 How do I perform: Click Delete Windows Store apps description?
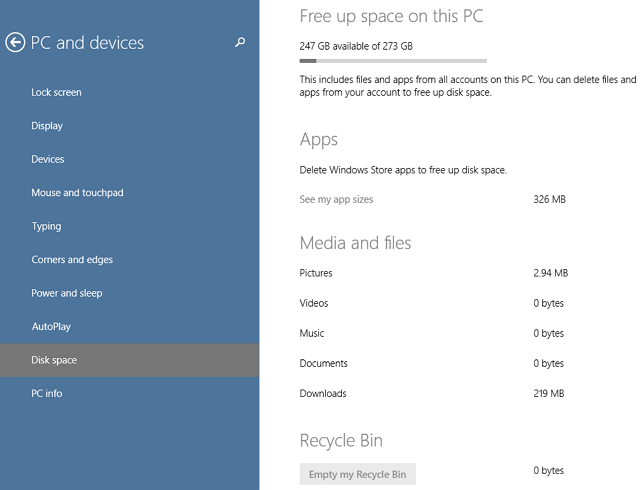click(x=403, y=170)
